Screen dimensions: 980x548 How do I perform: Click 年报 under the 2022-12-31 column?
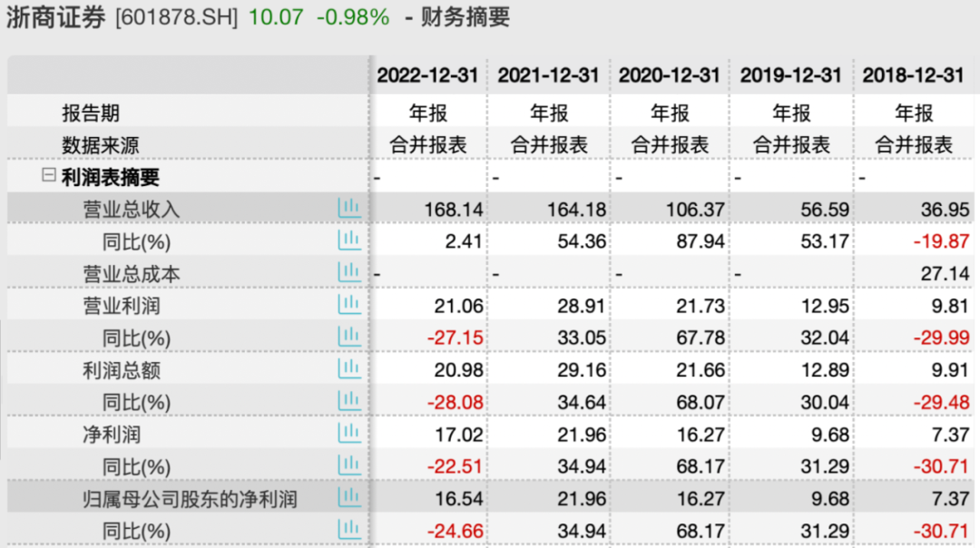coord(428,113)
